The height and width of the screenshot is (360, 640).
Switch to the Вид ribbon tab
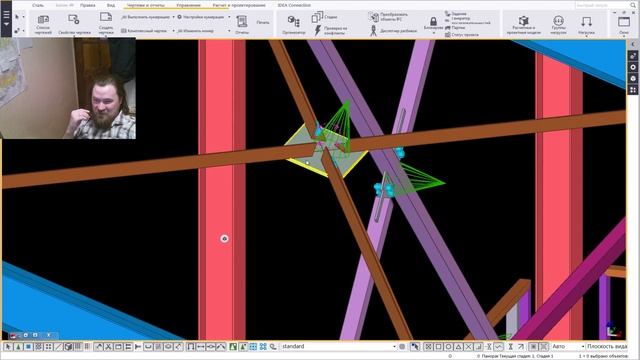click(x=111, y=5)
